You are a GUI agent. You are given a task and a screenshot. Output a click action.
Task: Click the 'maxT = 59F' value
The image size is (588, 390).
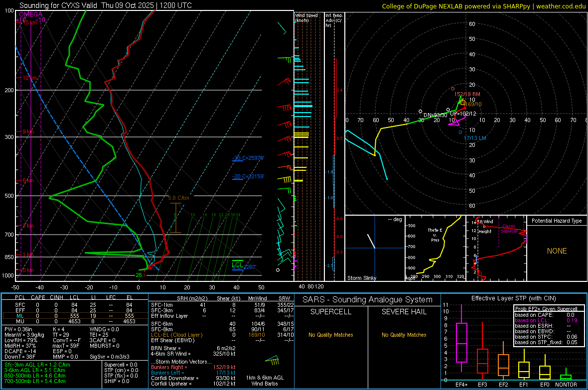(66, 346)
